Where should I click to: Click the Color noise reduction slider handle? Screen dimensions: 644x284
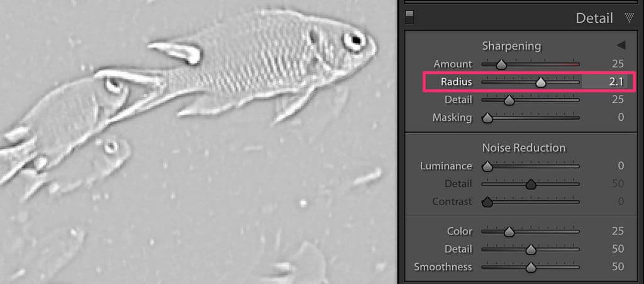(509, 232)
